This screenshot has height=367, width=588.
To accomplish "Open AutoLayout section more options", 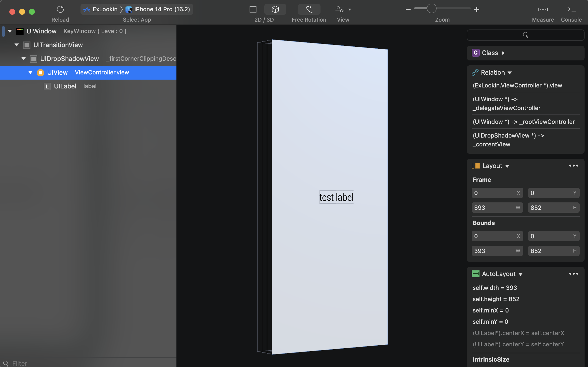I will point(574,274).
